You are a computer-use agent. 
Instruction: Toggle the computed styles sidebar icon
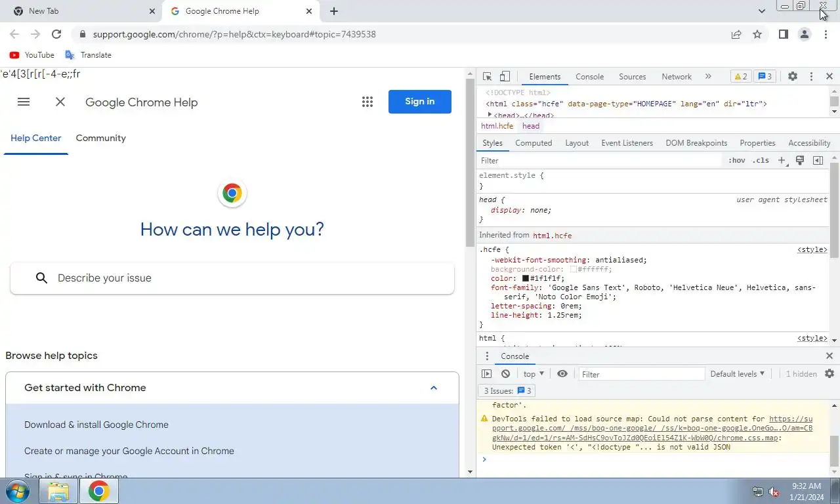coord(818,161)
